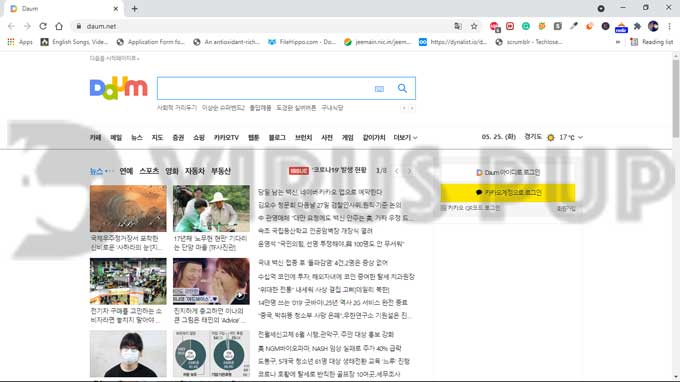Open the Reading list button
Viewport: 680px width, 382px height.
(652, 42)
